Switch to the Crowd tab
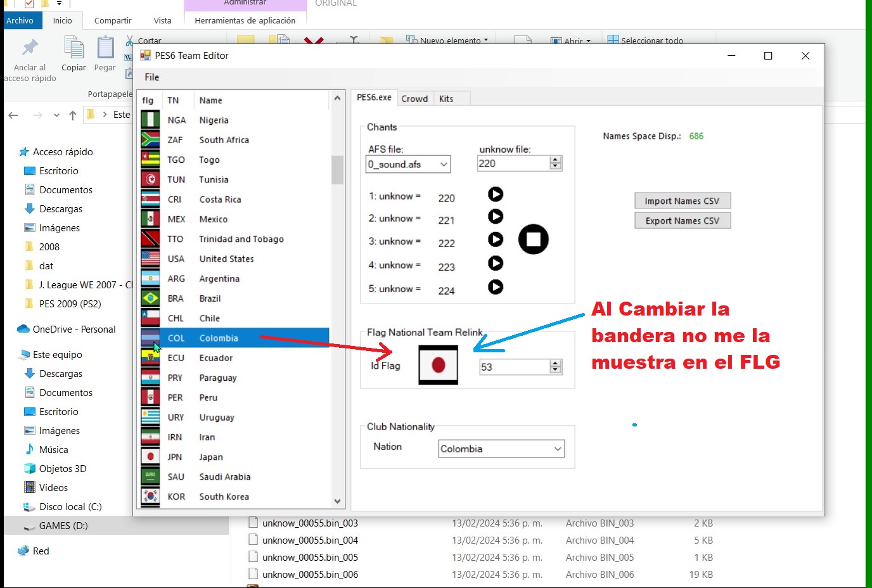 point(414,98)
